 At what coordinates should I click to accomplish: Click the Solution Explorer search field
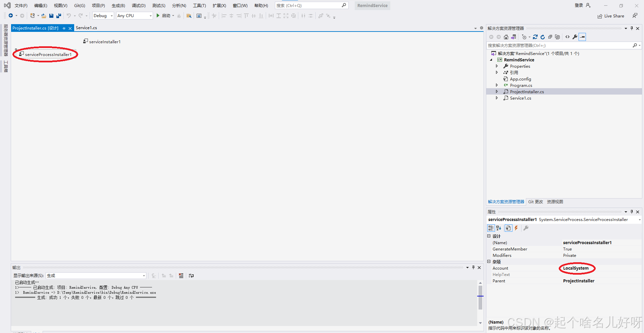pyautogui.click(x=559, y=45)
